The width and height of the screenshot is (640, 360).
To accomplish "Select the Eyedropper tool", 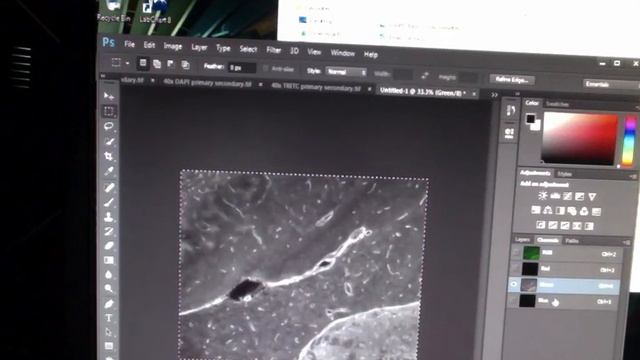I will 109,171.
